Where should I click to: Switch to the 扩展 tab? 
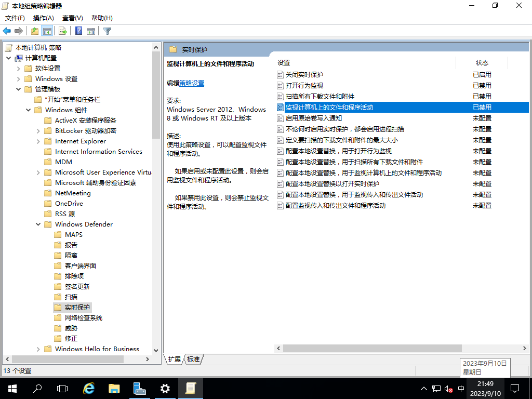[x=175, y=360]
